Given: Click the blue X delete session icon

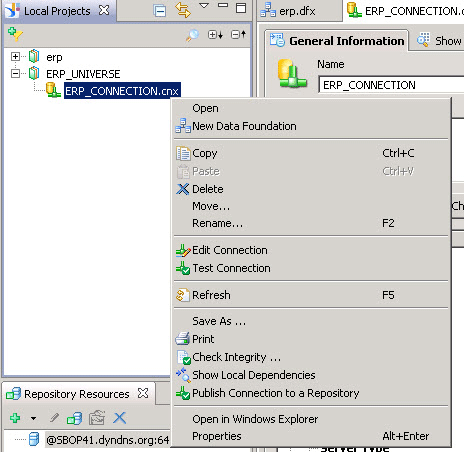Looking at the screenshot, I should point(120,418).
